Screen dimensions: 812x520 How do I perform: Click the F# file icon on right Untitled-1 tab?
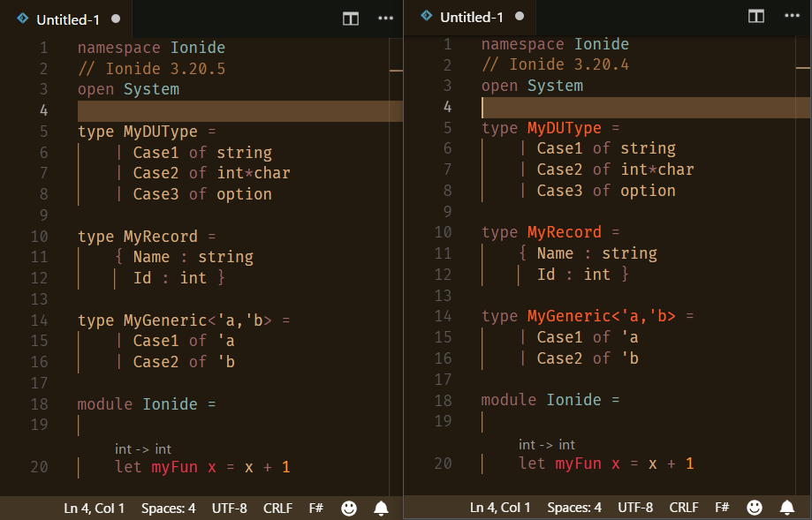[426, 16]
